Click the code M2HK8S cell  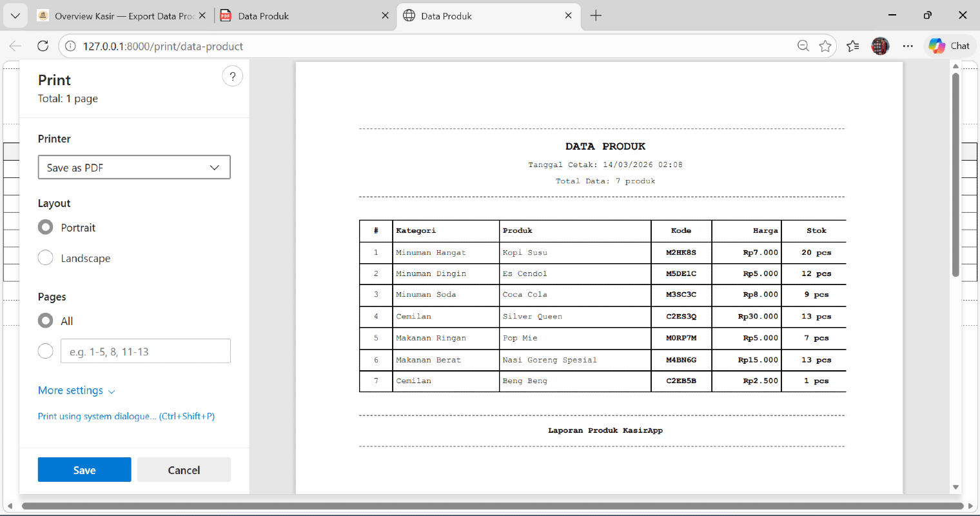pyautogui.click(x=681, y=252)
